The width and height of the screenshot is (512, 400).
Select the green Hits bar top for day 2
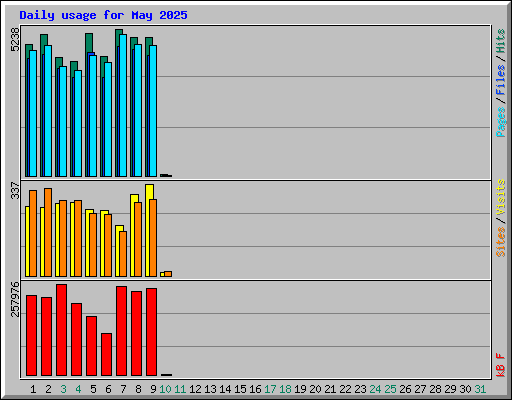click(44, 39)
